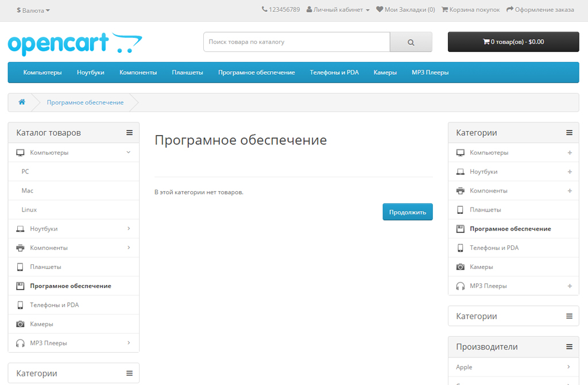Open the Валюта currency dropdown
Viewport: 588px width, 385px height.
(33, 10)
